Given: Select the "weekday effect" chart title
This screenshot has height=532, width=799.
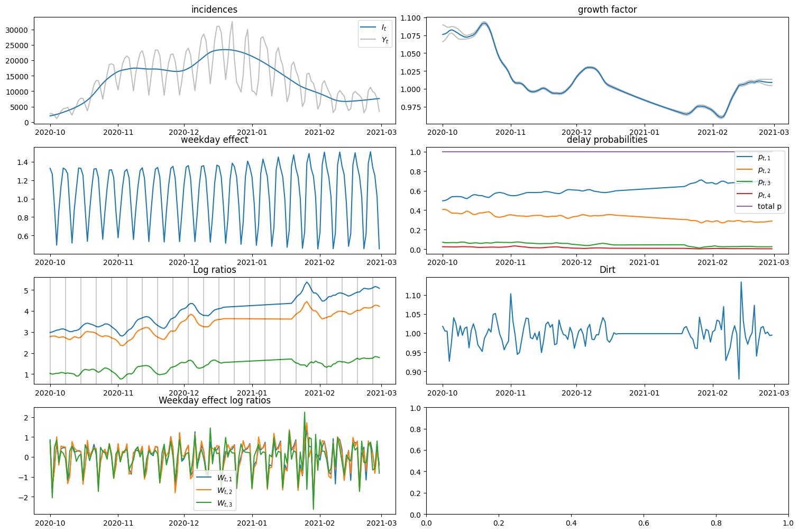Looking at the screenshot, I should (x=214, y=140).
